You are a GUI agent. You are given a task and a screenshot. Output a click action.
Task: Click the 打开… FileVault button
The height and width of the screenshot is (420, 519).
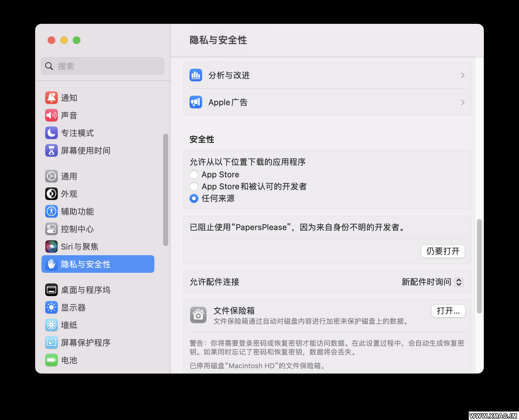[x=448, y=311]
